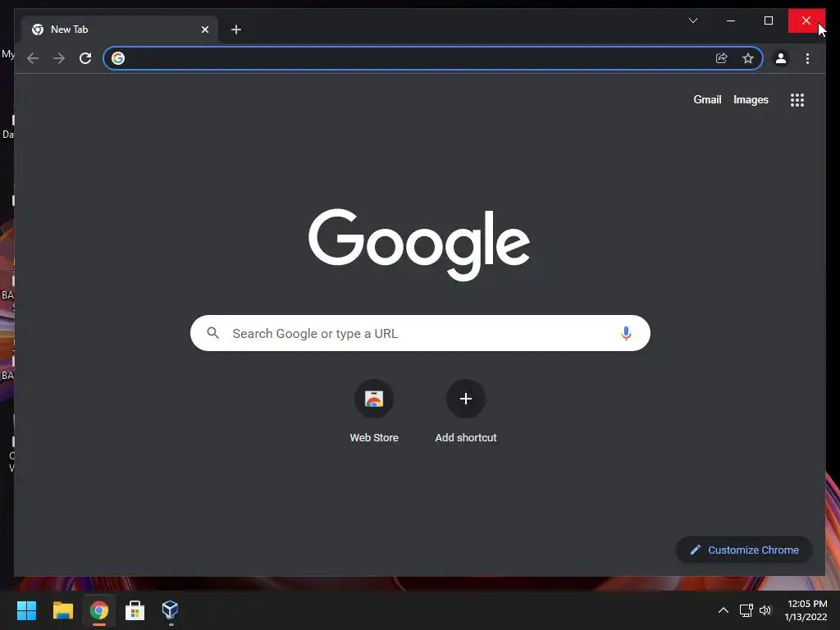Close the New Tab tab
840x630 pixels.
(x=204, y=30)
